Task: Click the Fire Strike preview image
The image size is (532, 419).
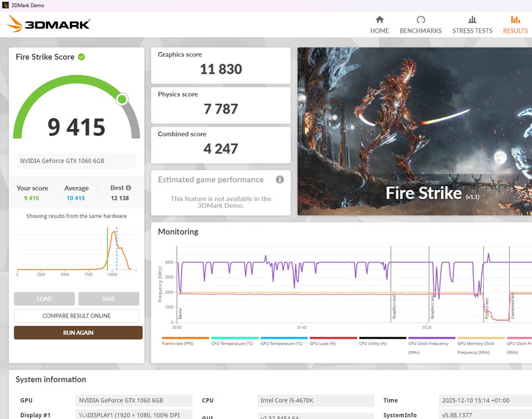Action: (x=415, y=131)
